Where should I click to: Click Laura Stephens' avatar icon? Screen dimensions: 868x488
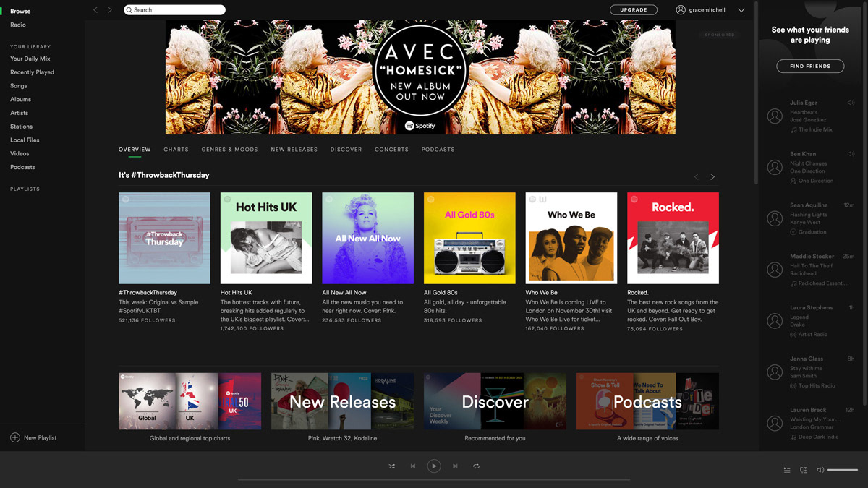pyautogui.click(x=775, y=321)
